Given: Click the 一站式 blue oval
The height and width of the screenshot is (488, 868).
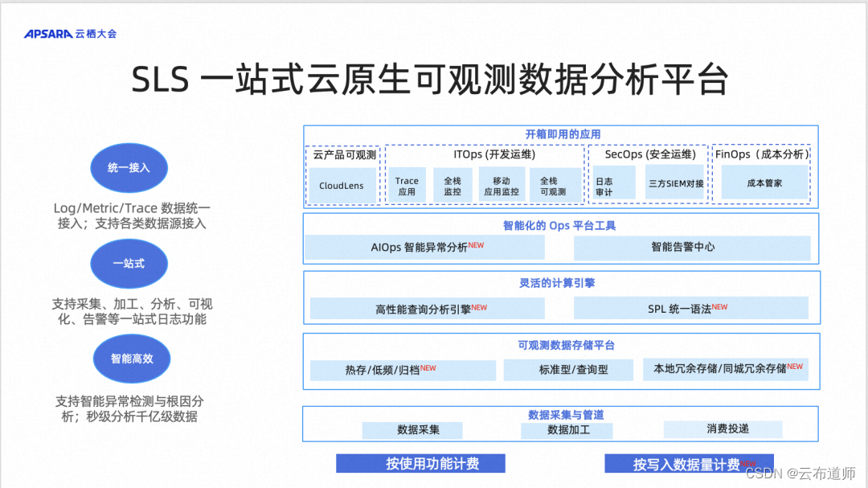Looking at the screenshot, I should pyautogui.click(x=129, y=264).
